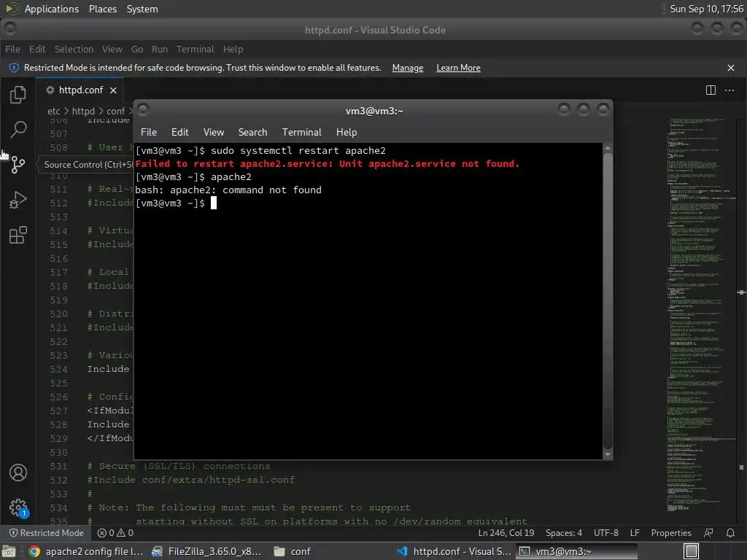Screen dimensions: 747x560
Task: Click the conf breadcrumb segment
Action: 116,111
